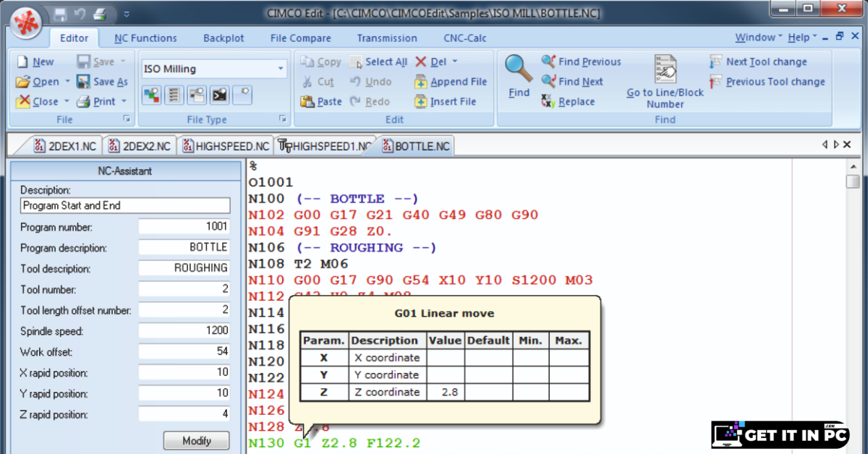Click the Tool description field
Viewport: 868px width, 454px height.
pos(184,268)
